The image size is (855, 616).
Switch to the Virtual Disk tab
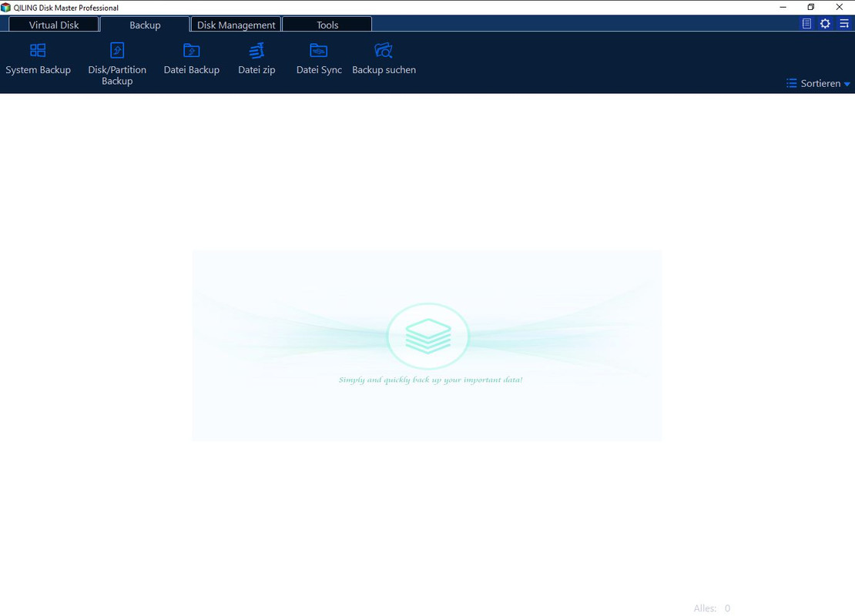tap(53, 25)
